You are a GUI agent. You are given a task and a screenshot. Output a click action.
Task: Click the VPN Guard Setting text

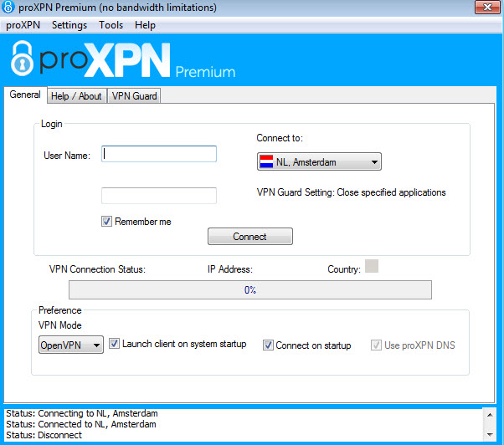point(352,192)
